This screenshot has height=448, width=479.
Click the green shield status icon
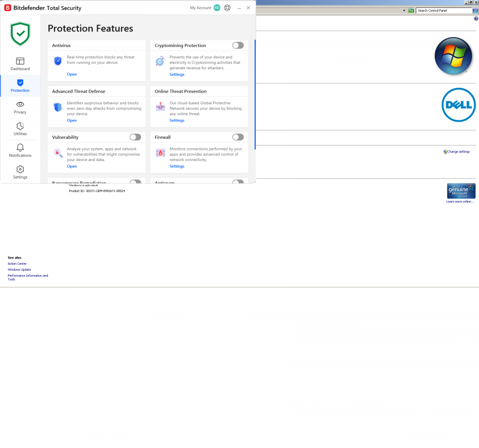[x=20, y=34]
